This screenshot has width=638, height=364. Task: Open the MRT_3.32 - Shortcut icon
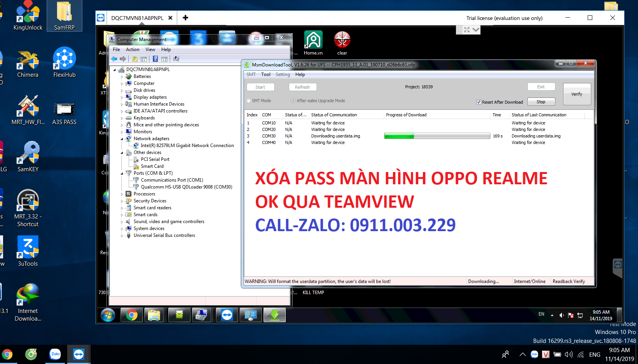(x=28, y=208)
